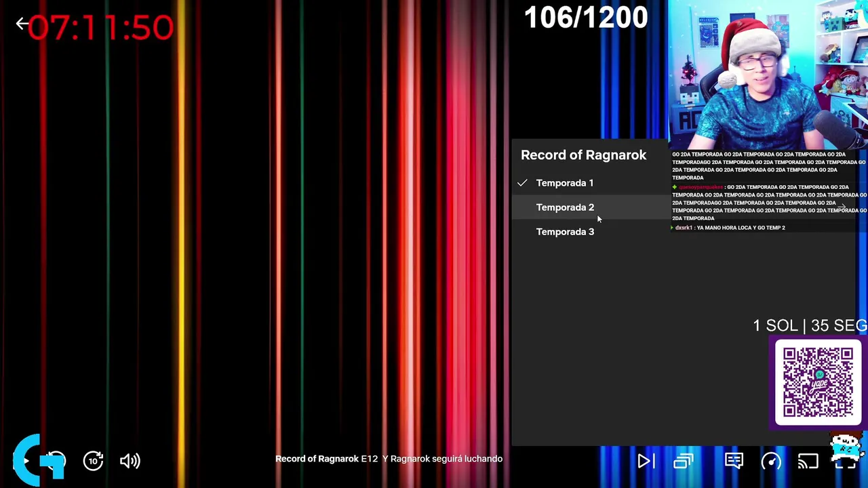Image resolution: width=868 pixels, height=488 pixels.
Task: Cast video to another device
Action: [808, 462]
